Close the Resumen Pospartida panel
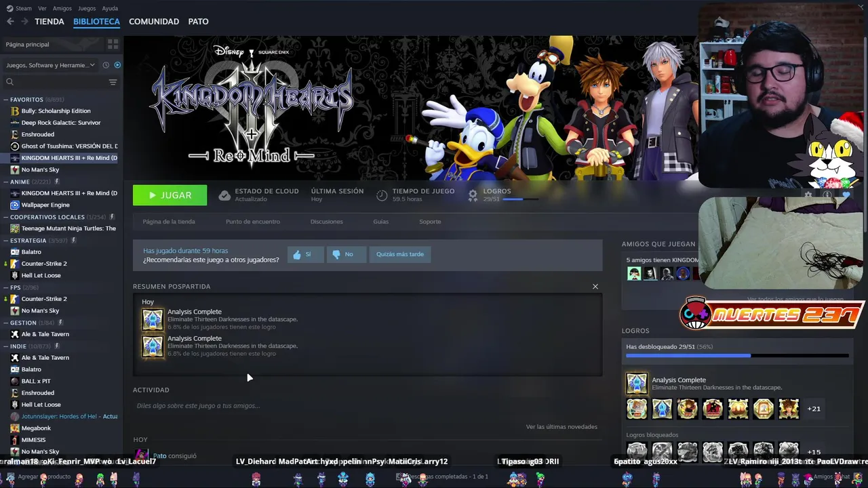The height and width of the screenshot is (488, 868). pyautogui.click(x=595, y=286)
